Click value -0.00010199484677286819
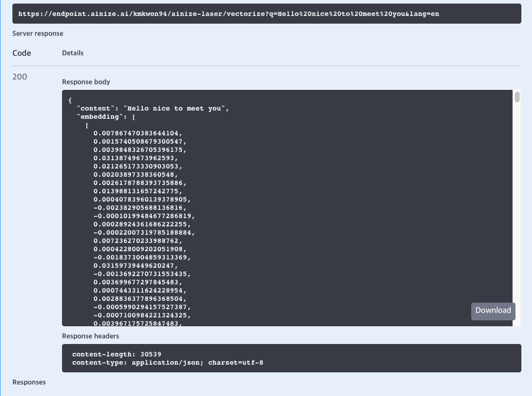532x396 pixels. point(144,216)
